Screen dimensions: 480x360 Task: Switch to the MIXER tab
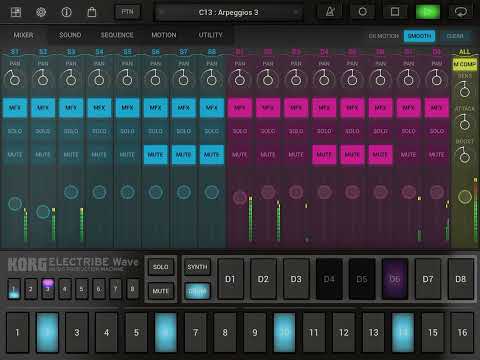[23, 35]
